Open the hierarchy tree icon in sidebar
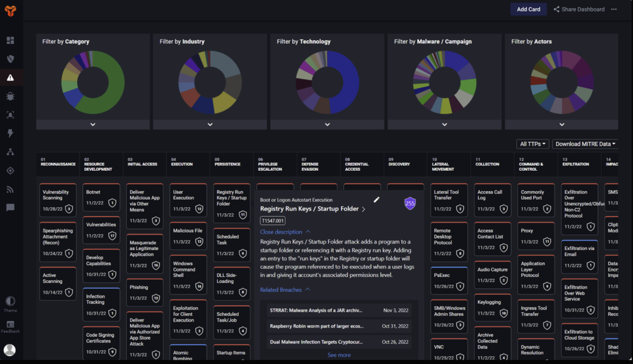 (11, 152)
